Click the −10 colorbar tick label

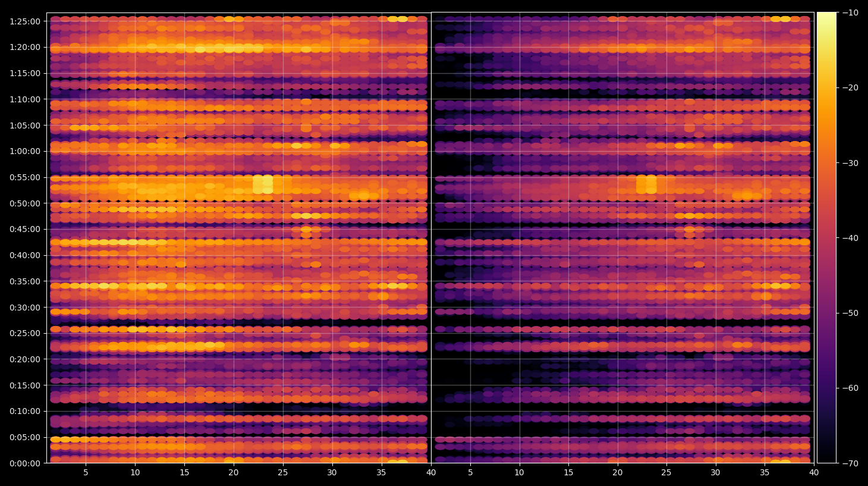(850, 12)
